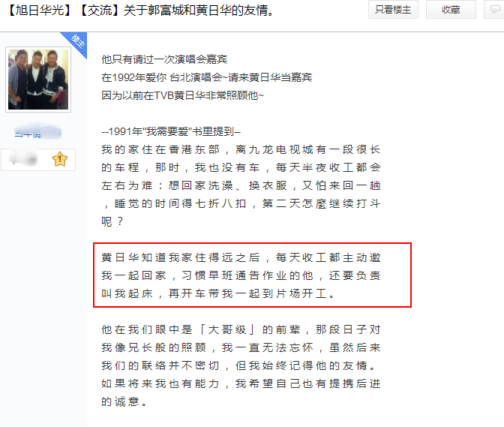Click the line 他只有请过一次演唱会嘉宾
The image size is (504, 427).
[x=164, y=59]
